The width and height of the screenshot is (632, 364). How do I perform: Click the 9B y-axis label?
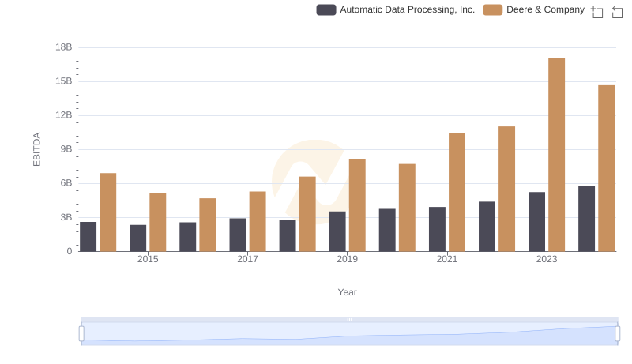[66, 149]
